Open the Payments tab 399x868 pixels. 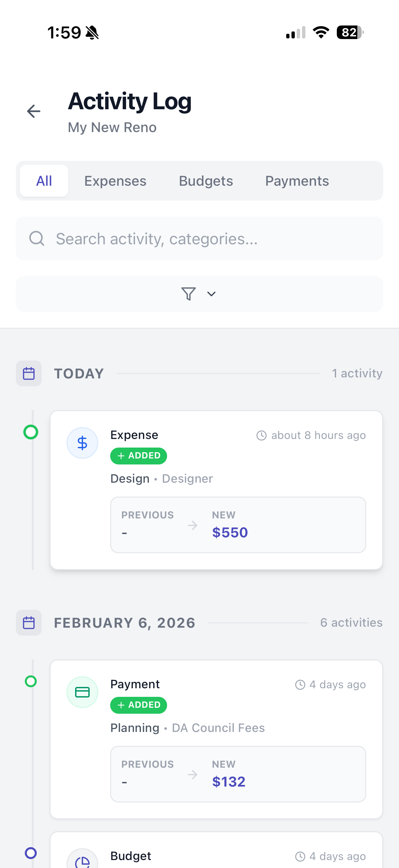(297, 181)
